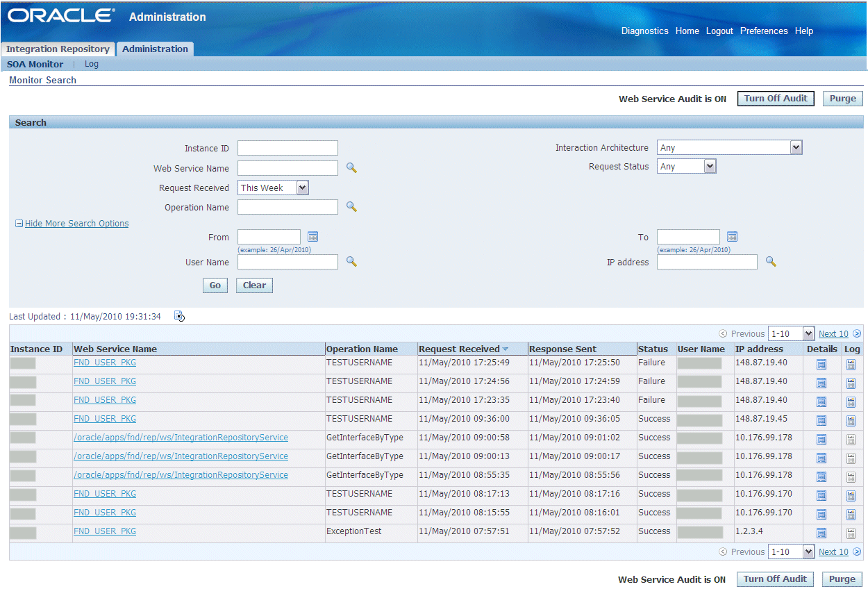View details for 08:55:35 request row

pos(821,477)
